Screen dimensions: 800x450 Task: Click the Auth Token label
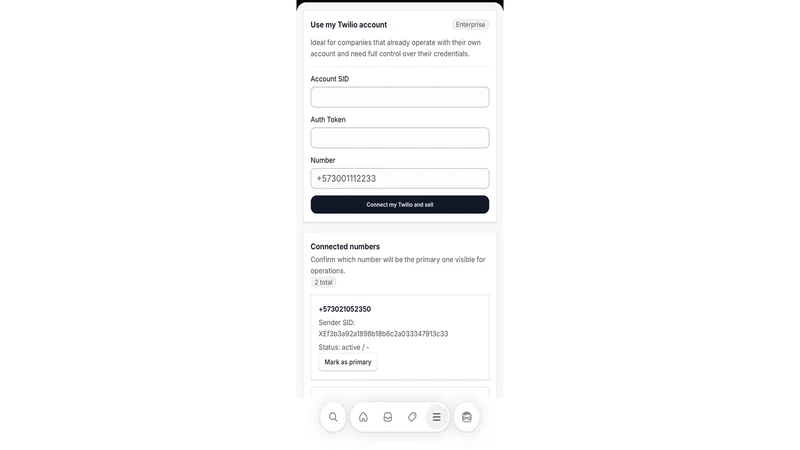(x=328, y=119)
